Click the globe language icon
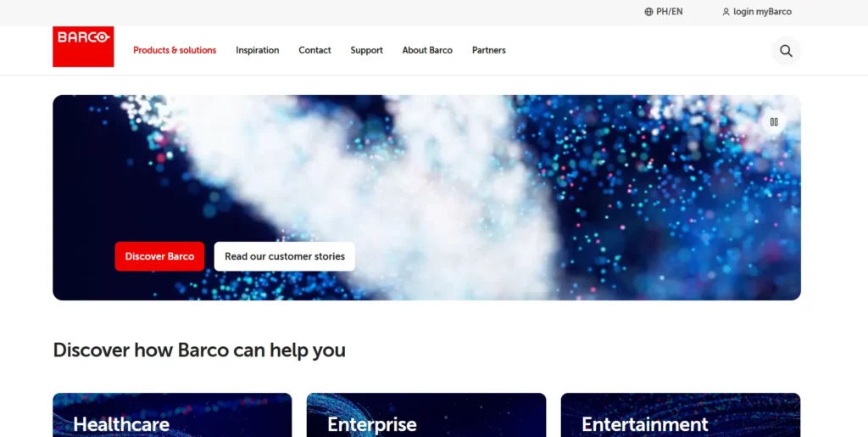The height and width of the screenshot is (437, 868). (648, 12)
